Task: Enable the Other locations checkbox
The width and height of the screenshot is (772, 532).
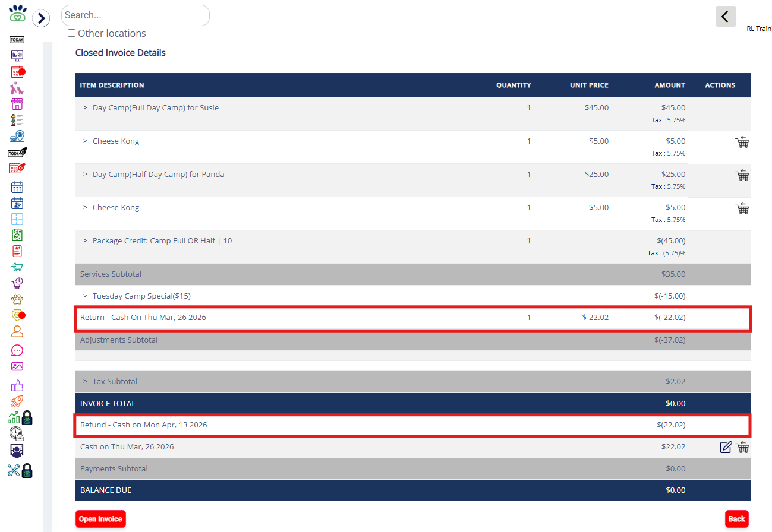Action: click(72, 33)
